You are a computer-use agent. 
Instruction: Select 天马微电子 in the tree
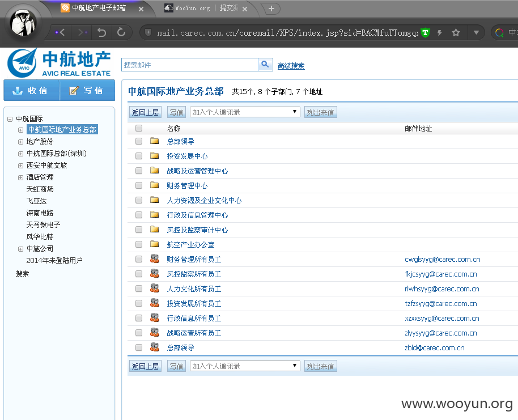(43, 224)
